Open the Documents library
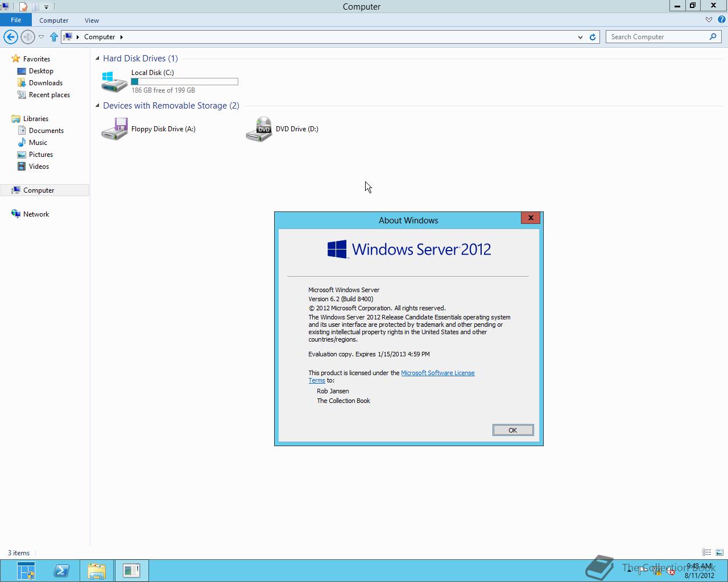Image resolution: width=728 pixels, height=582 pixels. pyautogui.click(x=46, y=131)
